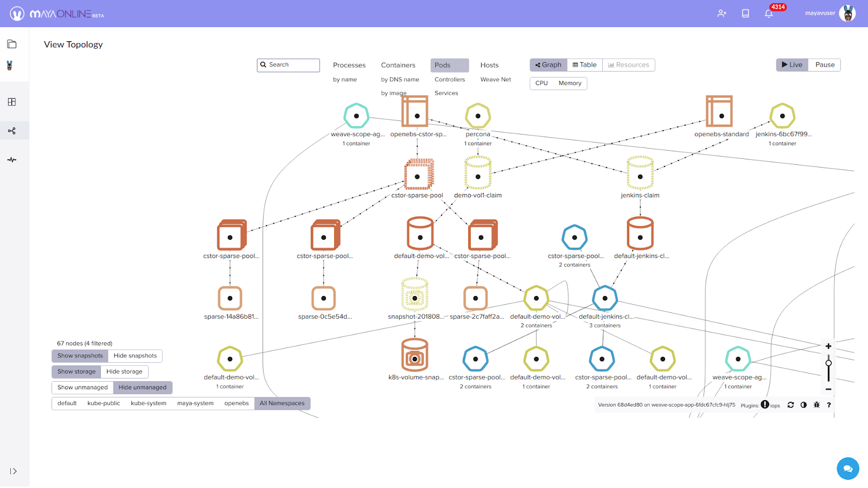Open the invite user icon
Viewport: 868px width, 488px height.
click(x=722, y=14)
